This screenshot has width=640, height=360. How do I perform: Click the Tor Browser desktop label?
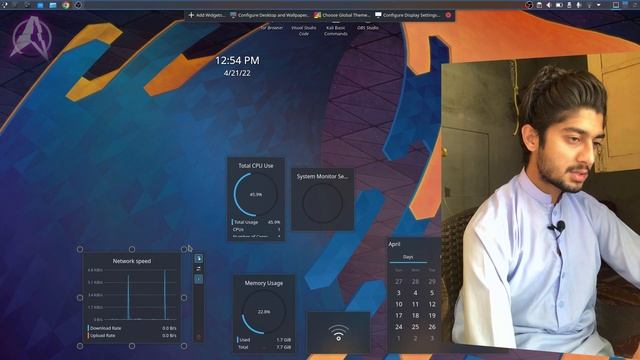pos(271,28)
